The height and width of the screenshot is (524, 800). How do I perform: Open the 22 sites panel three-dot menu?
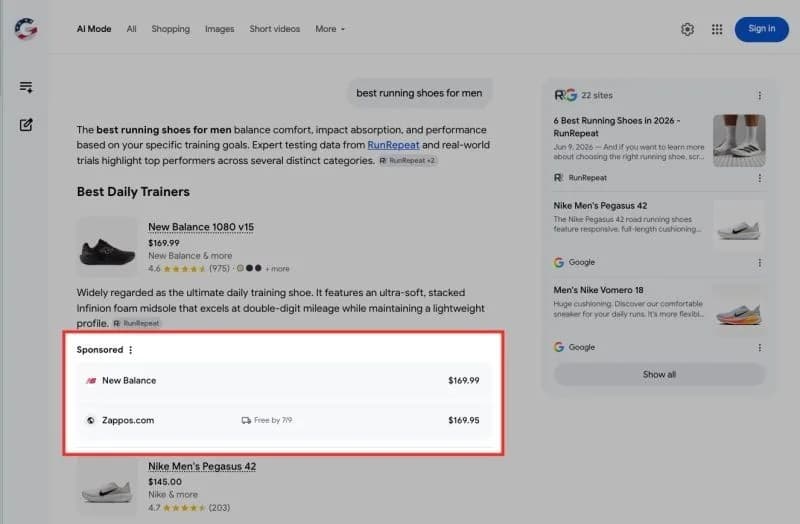pos(760,96)
